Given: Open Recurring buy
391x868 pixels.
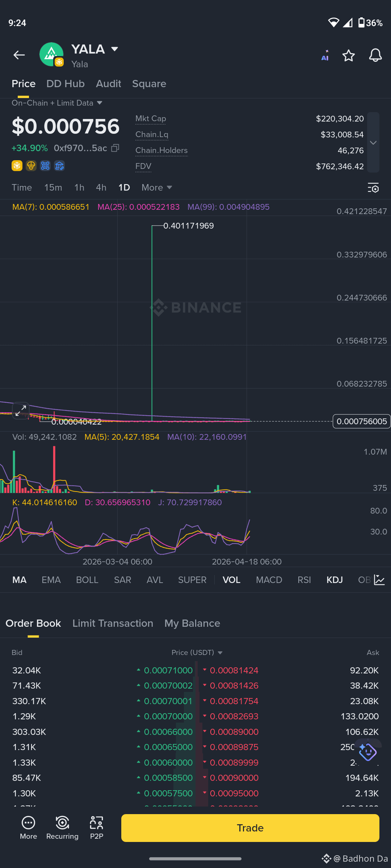Looking at the screenshot, I should (62, 827).
